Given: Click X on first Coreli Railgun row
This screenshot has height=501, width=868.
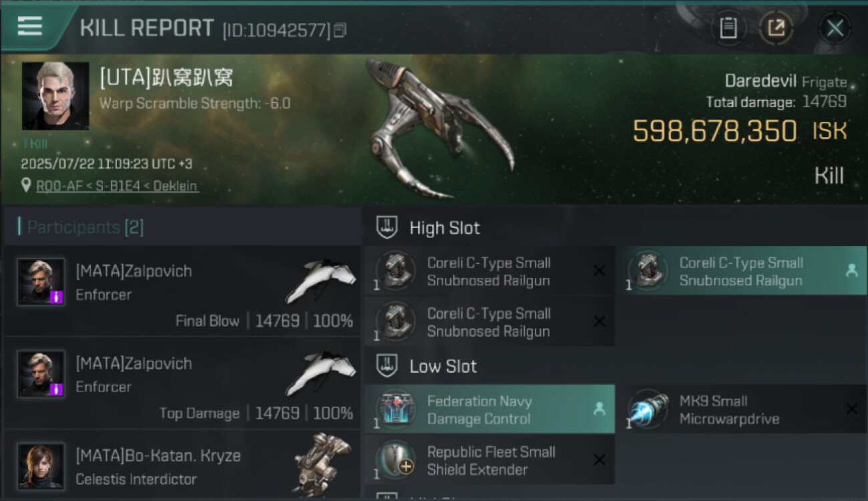Looking at the screenshot, I should pos(600,271).
